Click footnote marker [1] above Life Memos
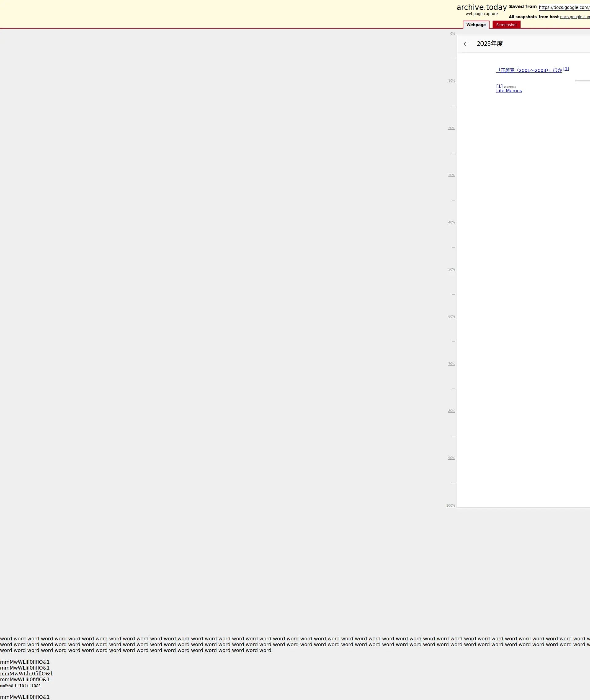The width and height of the screenshot is (590, 700). coord(499,86)
